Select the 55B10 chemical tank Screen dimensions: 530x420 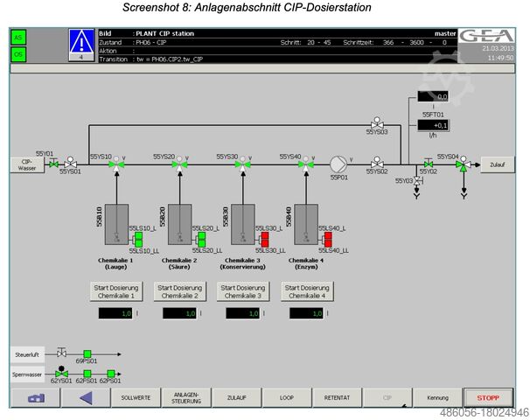[x=116, y=225]
